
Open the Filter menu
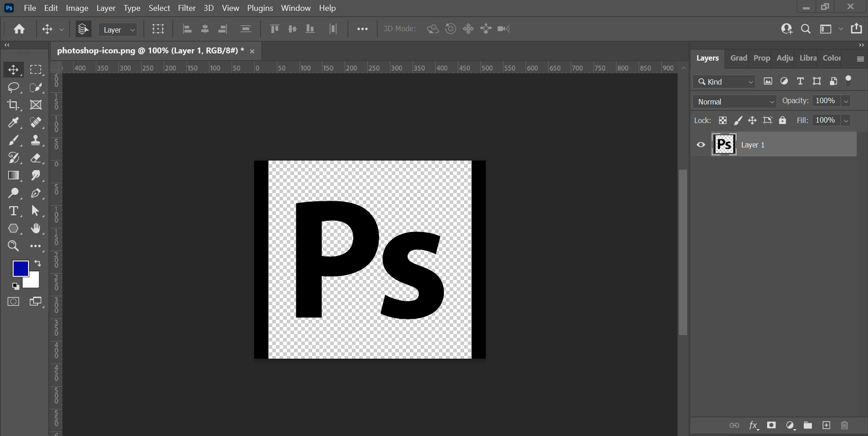point(186,8)
